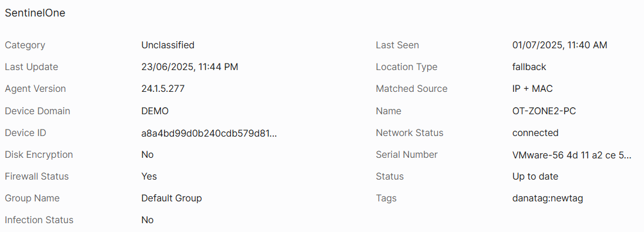Click the OT-ZONE2-PC name value
The height and width of the screenshot is (232, 644).
pyautogui.click(x=544, y=111)
